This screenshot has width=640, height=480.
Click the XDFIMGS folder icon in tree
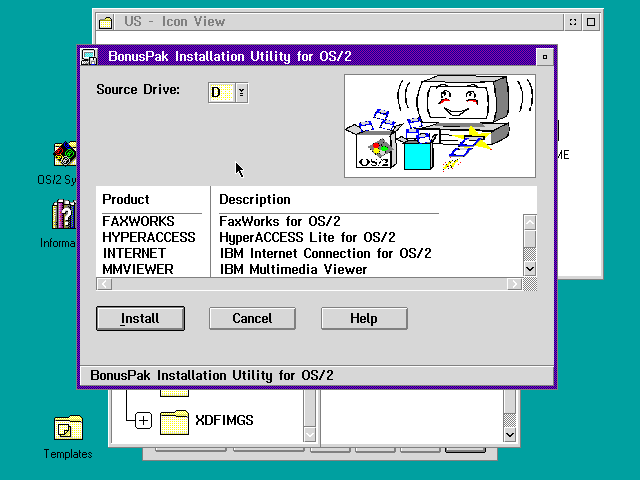pyautogui.click(x=174, y=422)
